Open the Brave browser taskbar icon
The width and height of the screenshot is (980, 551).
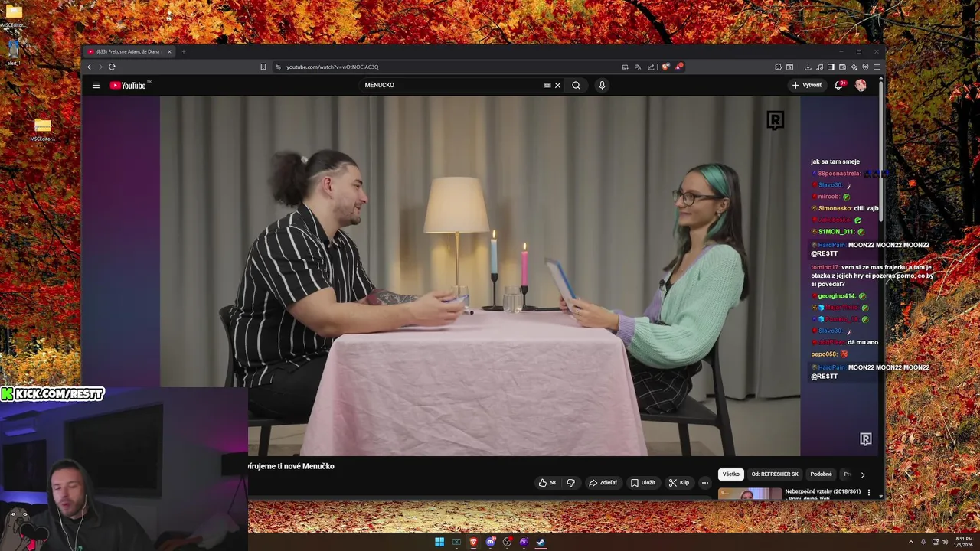(473, 542)
